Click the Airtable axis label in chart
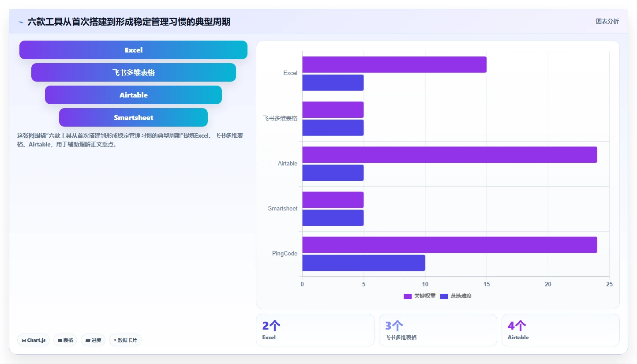The width and height of the screenshot is (637, 364). tap(288, 164)
